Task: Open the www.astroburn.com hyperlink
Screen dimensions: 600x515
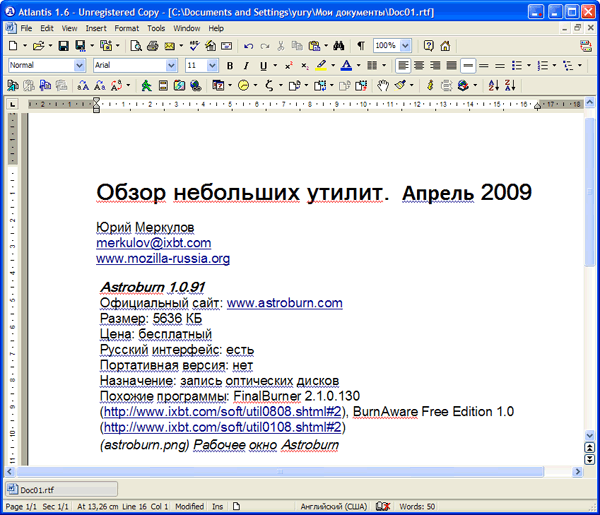Action: point(284,303)
